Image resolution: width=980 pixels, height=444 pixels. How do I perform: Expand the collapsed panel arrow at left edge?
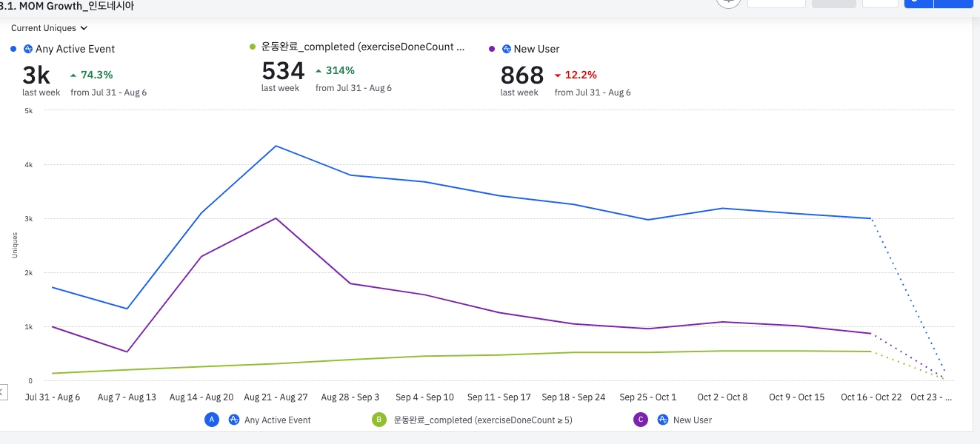pyautogui.click(x=2, y=391)
